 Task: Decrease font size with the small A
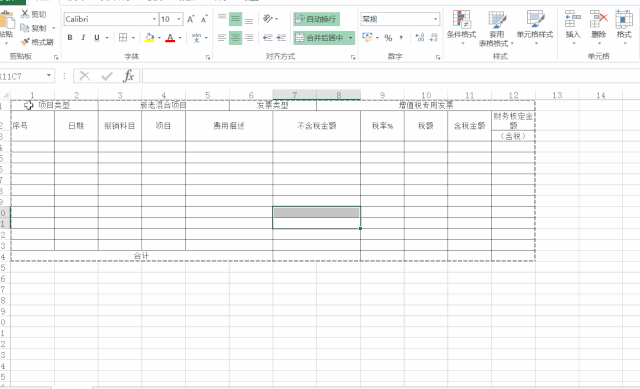(204, 19)
